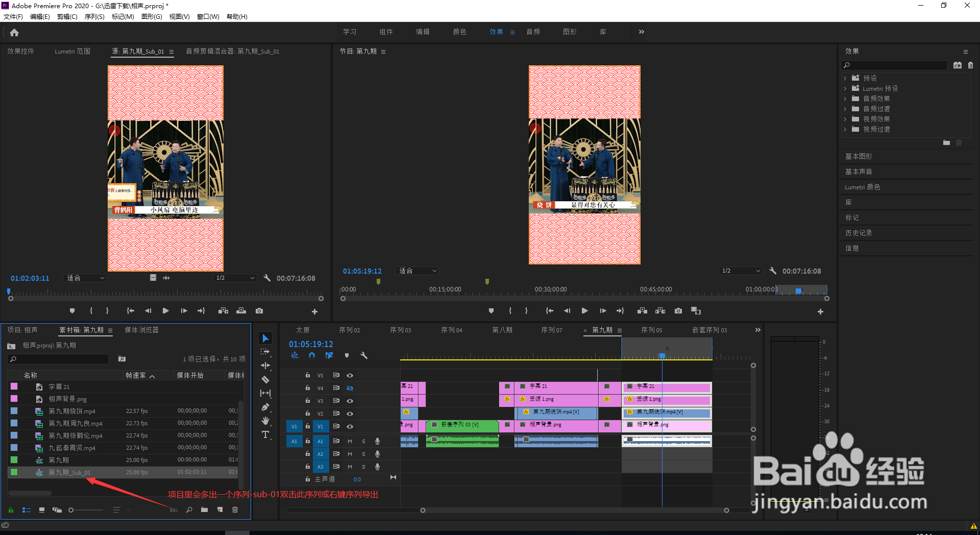Open the 基本图形 panel
Viewport: 980px width, 535px height.
[x=859, y=156]
